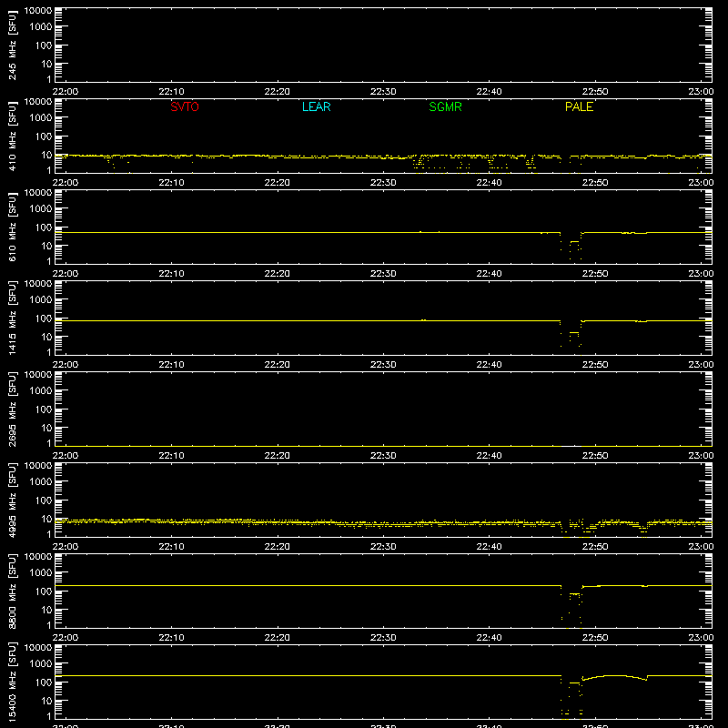Click 22:10 time label below 410 MHz panel
728x728 pixels.
(171, 183)
